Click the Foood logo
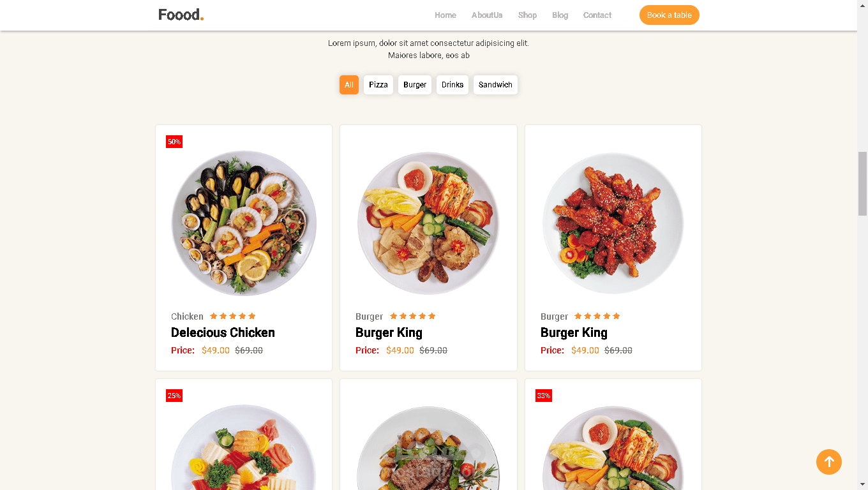Viewport: 868px width, 490px height. pos(181,15)
